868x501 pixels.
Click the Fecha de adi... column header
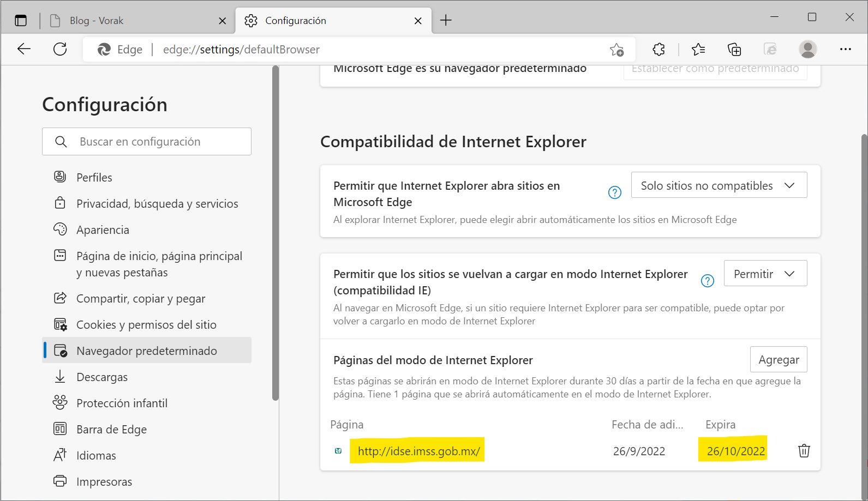pyautogui.click(x=647, y=425)
